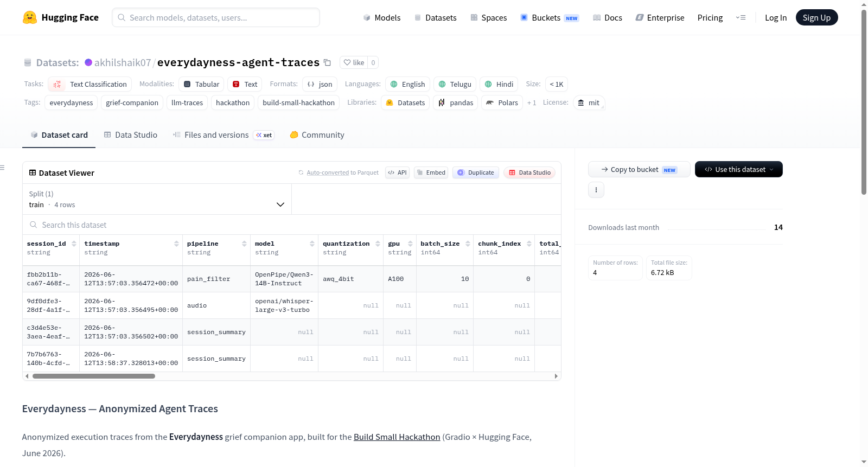Click the mit license tag
This screenshot has width=868, height=467.
click(x=589, y=103)
